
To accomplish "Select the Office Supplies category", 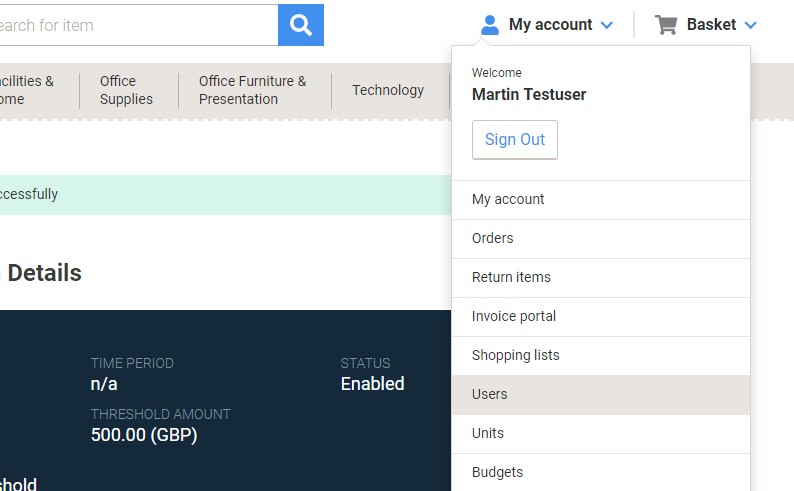I will click(126, 90).
